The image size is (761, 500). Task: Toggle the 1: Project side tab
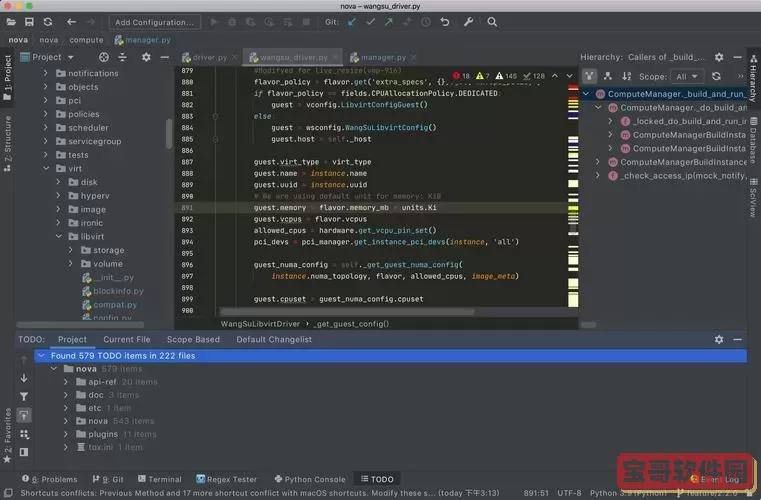[x=7, y=77]
